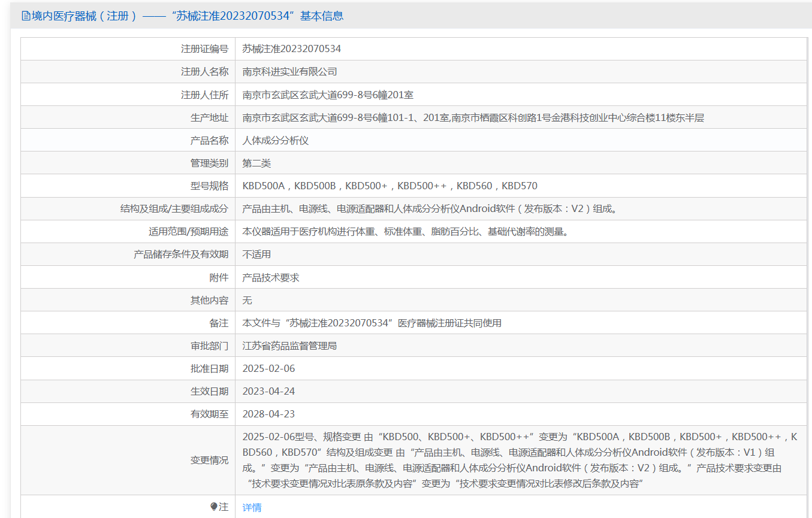Click the 批准日期 label
812x518 pixels.
pyautogui.click(x=210, y=368)
